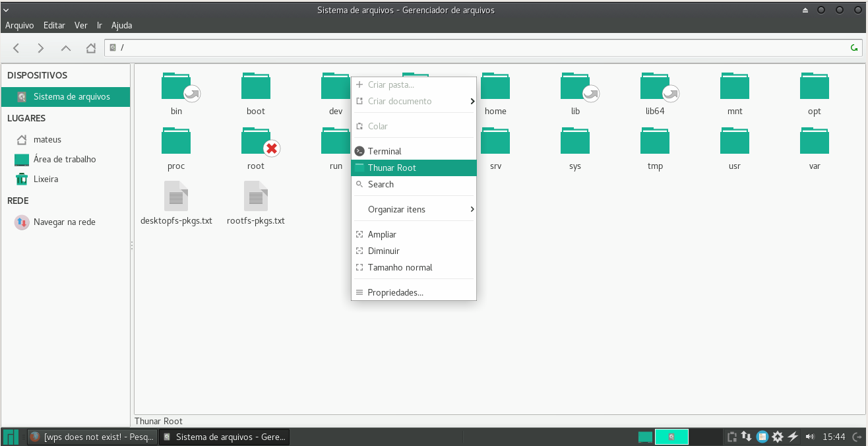Open the clipboard manager tray icon

pos(732,437)
